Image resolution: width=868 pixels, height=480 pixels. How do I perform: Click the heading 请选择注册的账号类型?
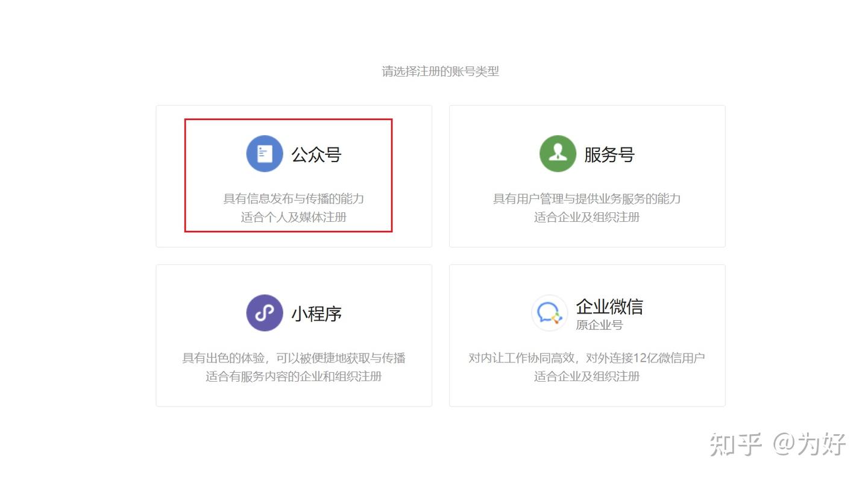(x=440, y=71)
